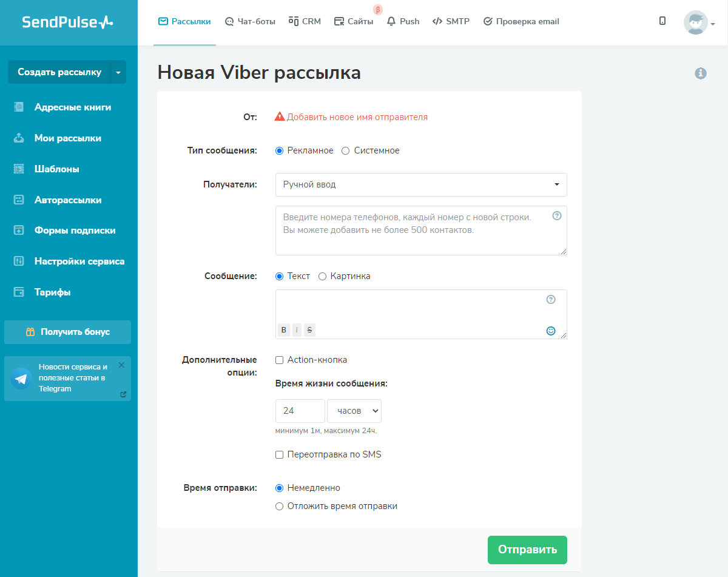Open the user account menu arrow
Viewport: 728px width, 577px height.
tap(713, 25)
